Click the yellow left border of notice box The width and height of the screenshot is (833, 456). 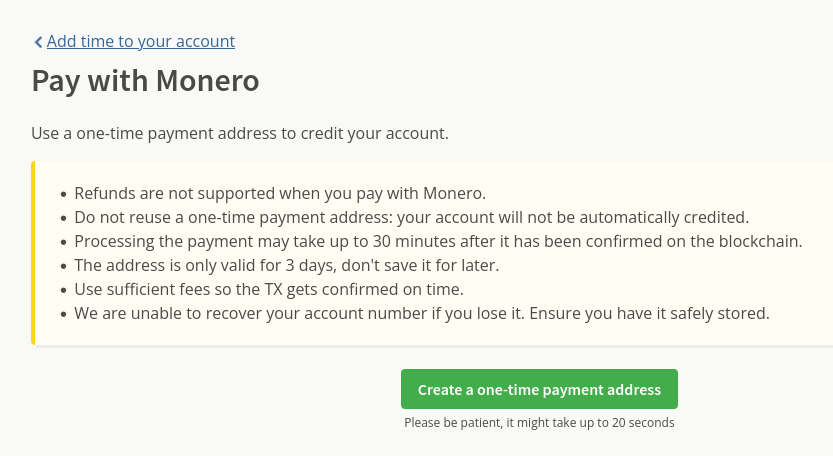(x=34, y=253)
